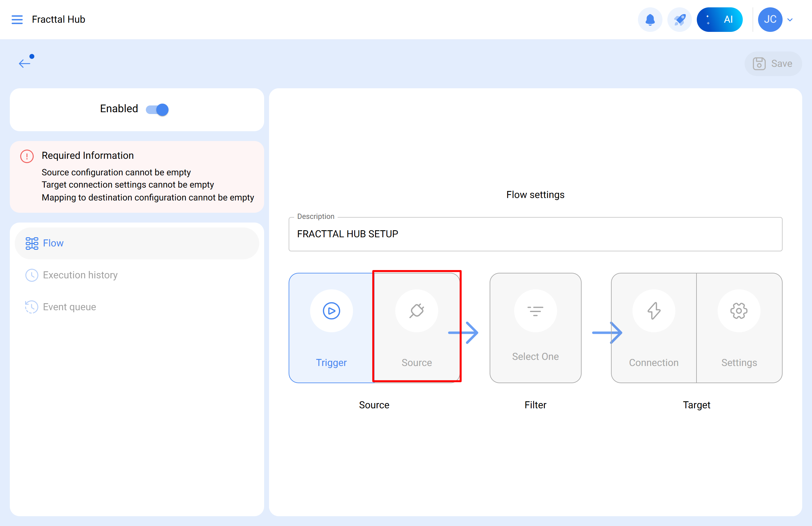812x526 pixels.
Task: Click the Required Information warning icon
Action: click(x=27, y=156)
